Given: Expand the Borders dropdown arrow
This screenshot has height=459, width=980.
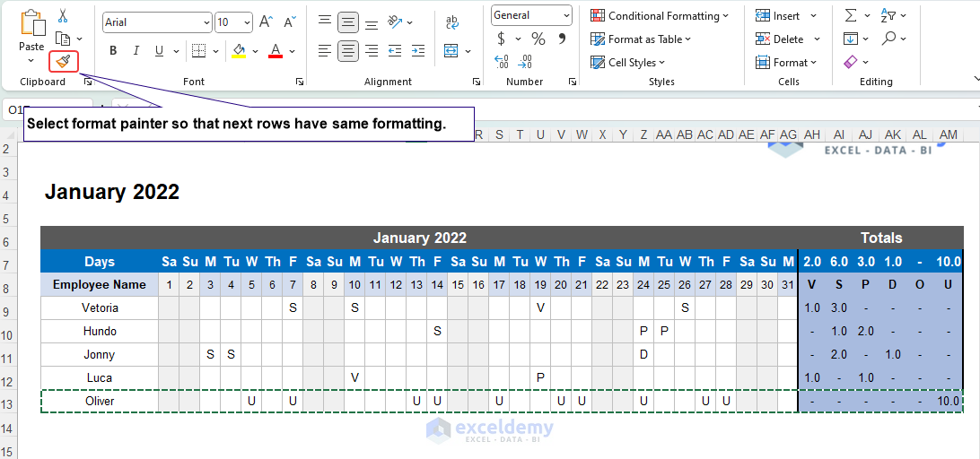Looking at the screenshot, I should (x=215, y=51).
